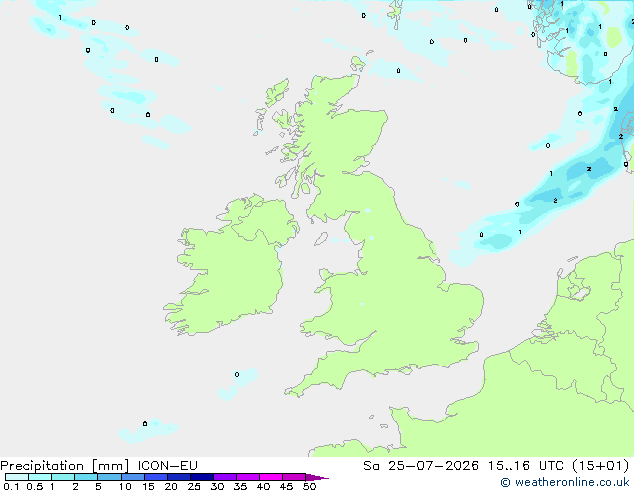
Task: Click the 'ICON-EU' model name label
Action: (167, 466)
